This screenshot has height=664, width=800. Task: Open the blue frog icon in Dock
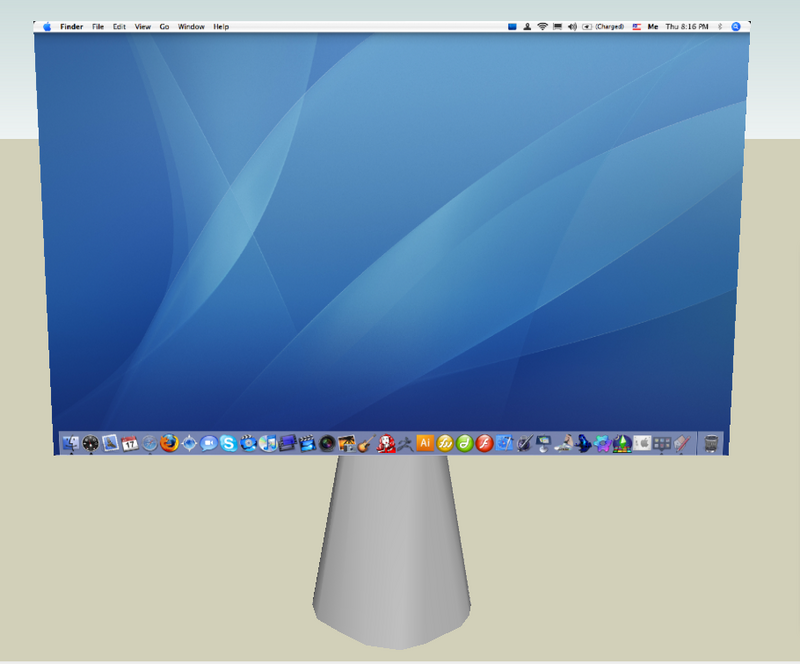[583, 443]
